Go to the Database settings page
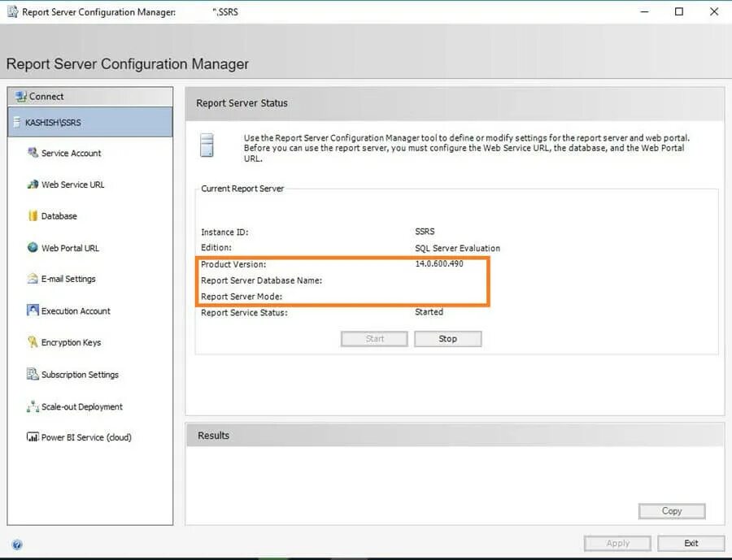 click(59, 216)
